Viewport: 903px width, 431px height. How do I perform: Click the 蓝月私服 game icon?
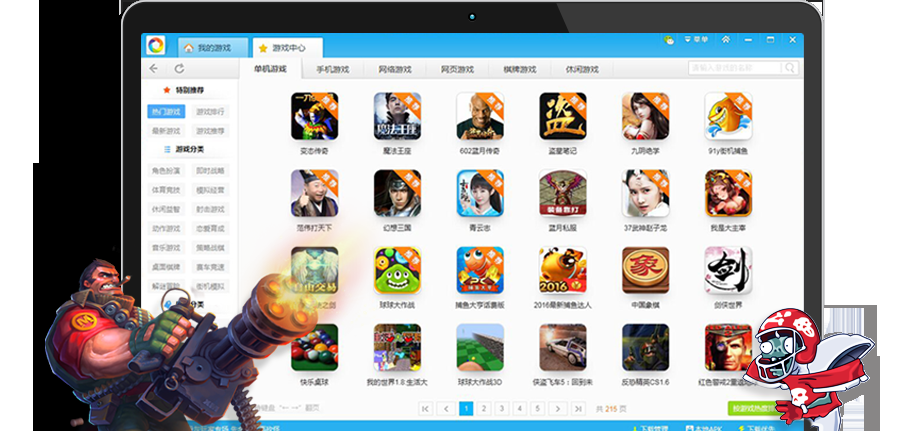click(563, 193)
